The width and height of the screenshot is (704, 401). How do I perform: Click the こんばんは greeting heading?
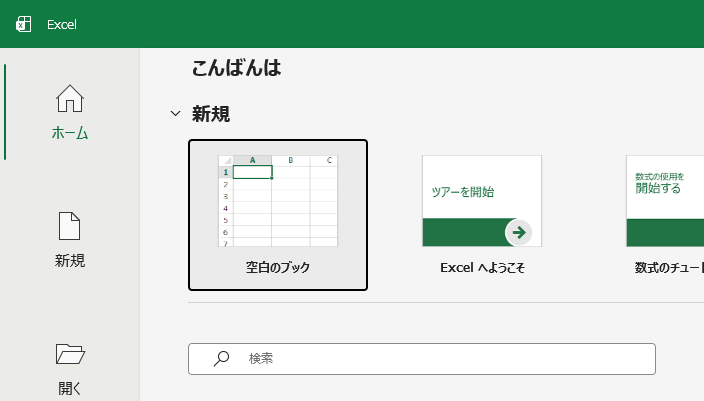(236, 68)
